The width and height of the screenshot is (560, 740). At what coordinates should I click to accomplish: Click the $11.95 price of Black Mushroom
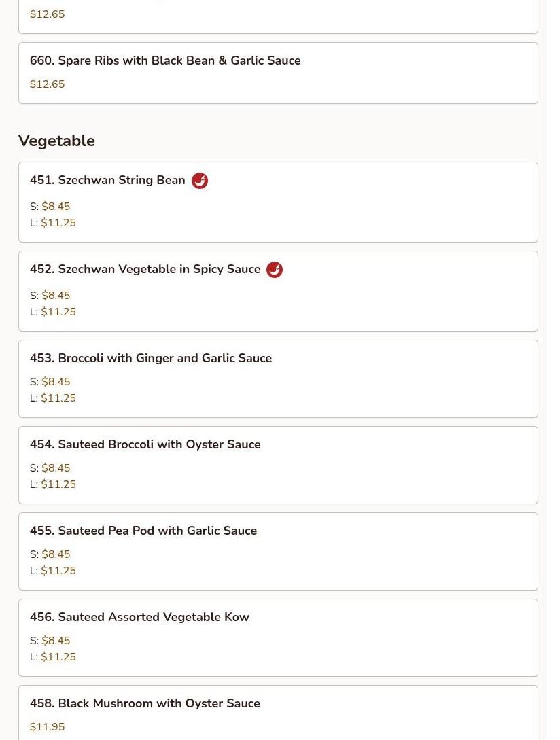pyautogui.click(x=47, y=727)
